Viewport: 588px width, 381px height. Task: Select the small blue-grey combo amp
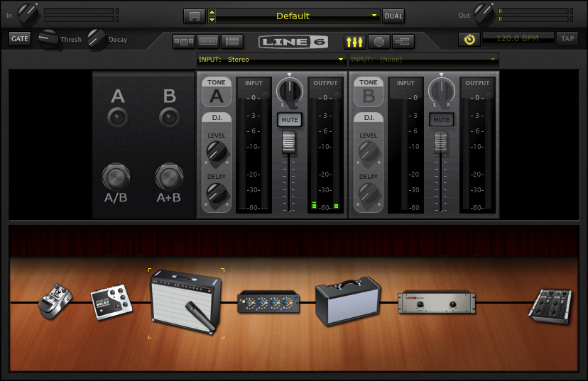(347, 301)
